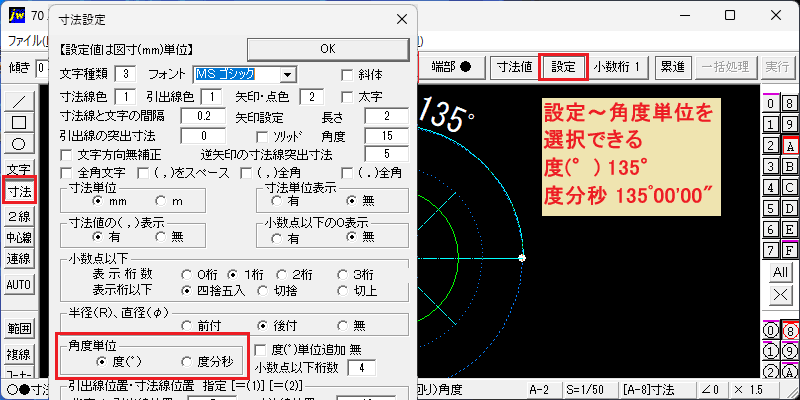
Task: Select the 中心線 center line tool
Action: (19, 237)
